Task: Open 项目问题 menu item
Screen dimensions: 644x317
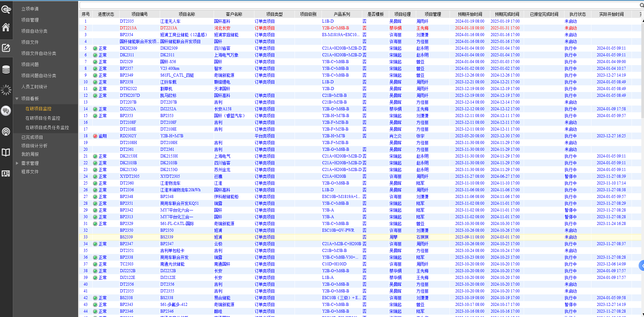Action: click(30, 64)
